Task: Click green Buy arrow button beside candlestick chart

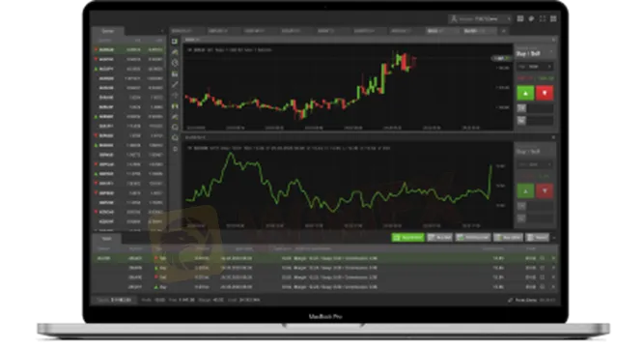Action: [525, 94]
